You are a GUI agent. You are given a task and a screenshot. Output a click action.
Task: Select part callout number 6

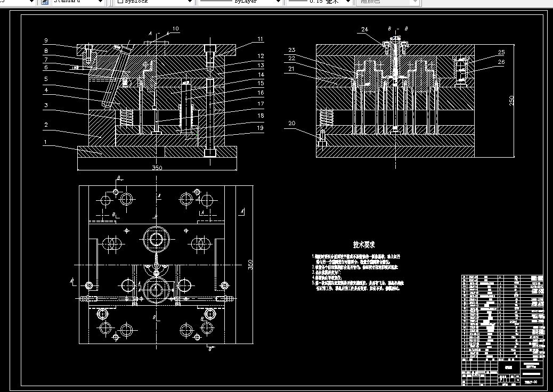pyautogui.click(x=46, y=67)
